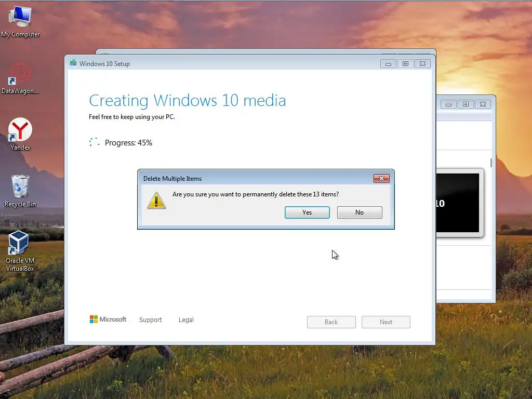Image resolution: width=532 pixels, height=399 pixels.
Task: Confirm deletion with the Yes button
Action: tap(307, 212)
